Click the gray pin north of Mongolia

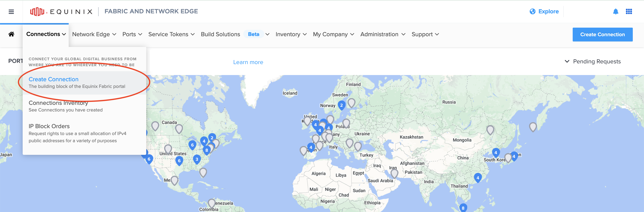click(x=490, y=130)
